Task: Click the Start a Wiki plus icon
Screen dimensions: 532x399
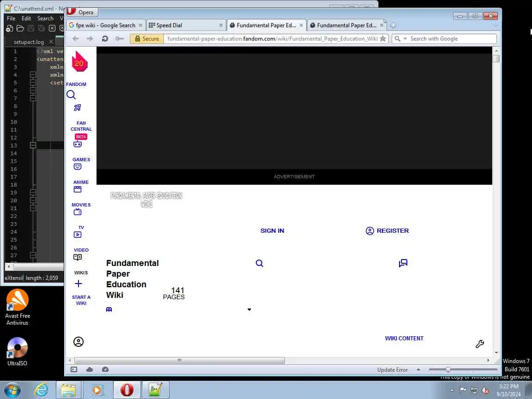Action: point(79,284)
